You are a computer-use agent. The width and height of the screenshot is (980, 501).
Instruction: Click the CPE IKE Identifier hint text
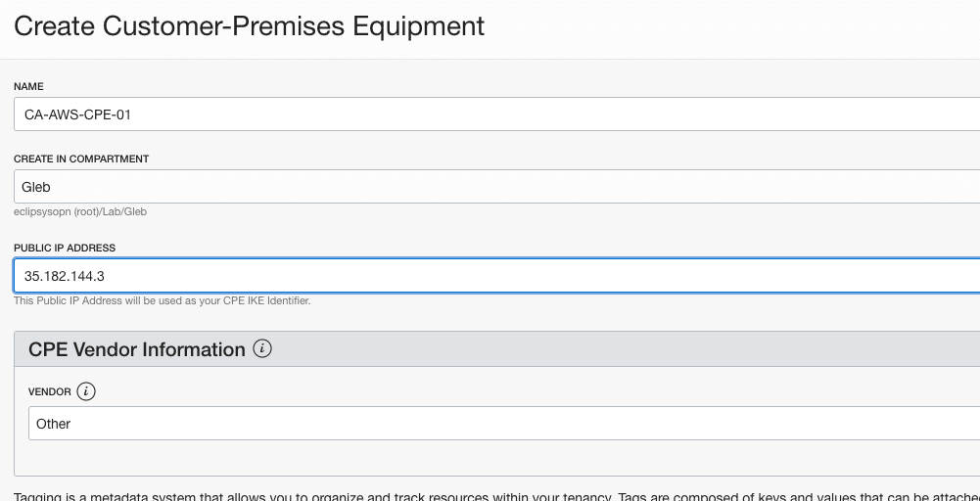(163, 300)
